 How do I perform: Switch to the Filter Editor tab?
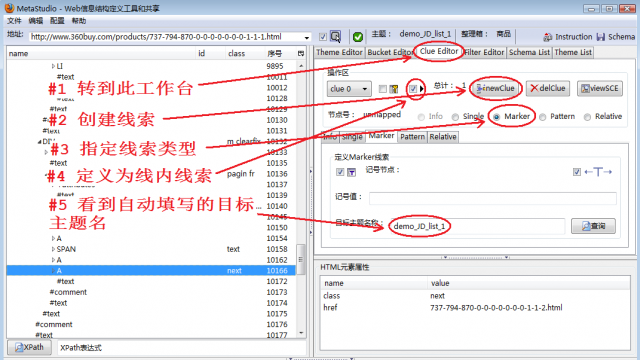click(484, 52)
